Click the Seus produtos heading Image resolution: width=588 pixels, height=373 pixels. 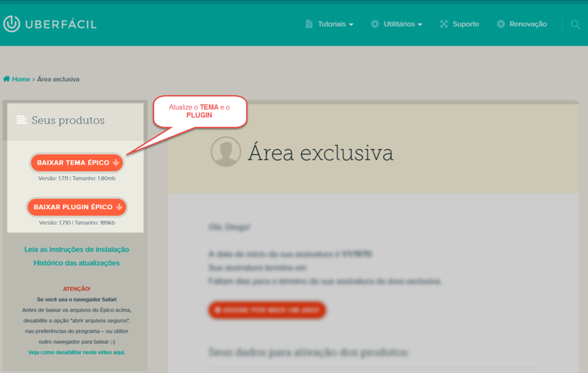68,120
